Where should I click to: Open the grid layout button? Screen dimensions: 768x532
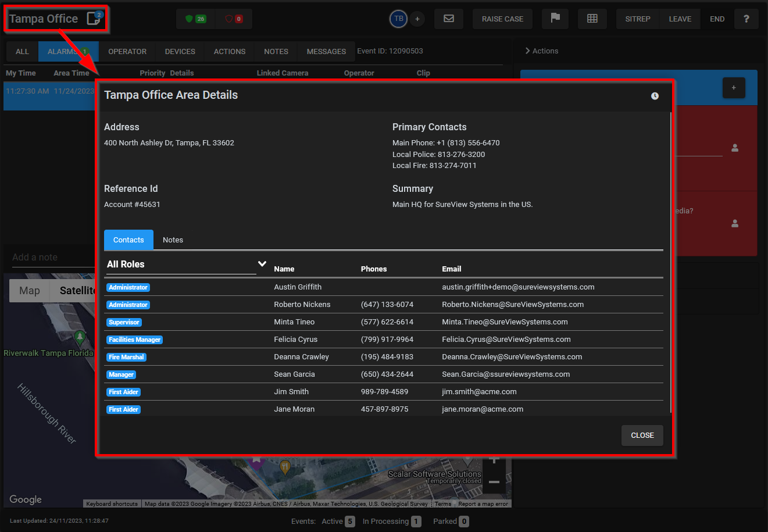coord(592,19)
